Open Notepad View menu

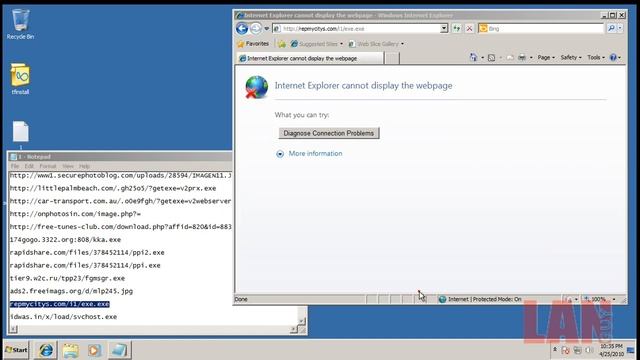click(68, 166)
